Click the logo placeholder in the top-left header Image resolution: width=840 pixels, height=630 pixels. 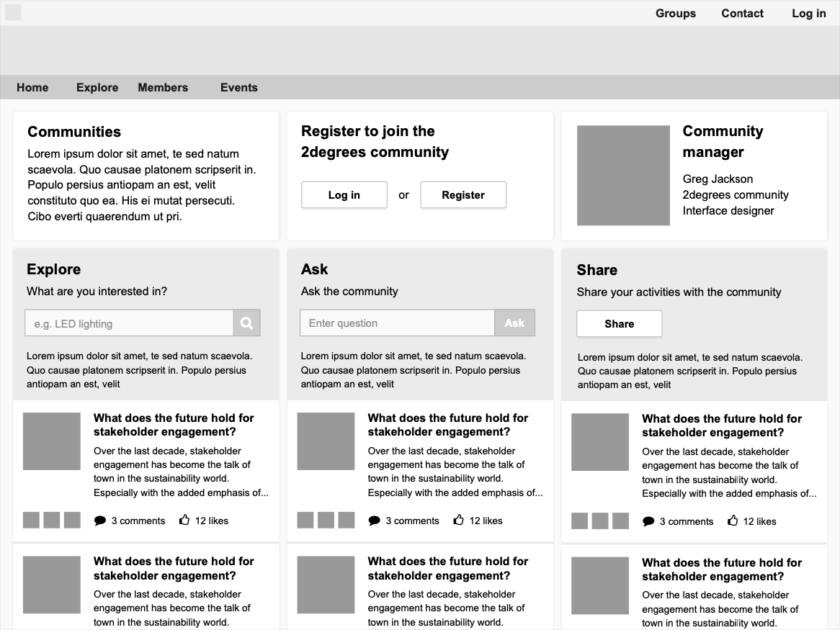[13, 12]
